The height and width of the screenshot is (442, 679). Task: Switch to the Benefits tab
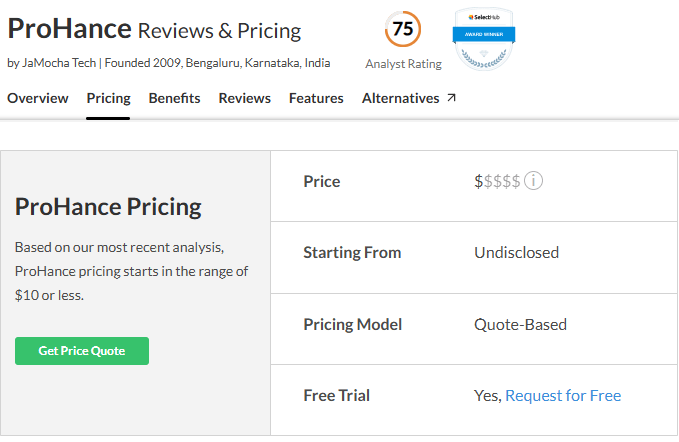click(x=175, y=98)
